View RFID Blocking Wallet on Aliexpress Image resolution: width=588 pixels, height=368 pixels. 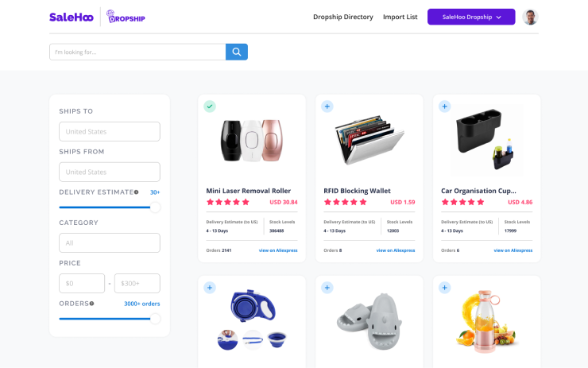point(396,250)
